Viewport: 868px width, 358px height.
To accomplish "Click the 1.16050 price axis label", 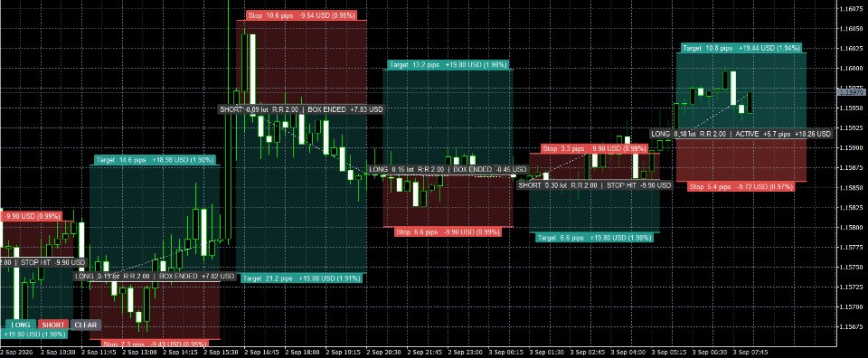I will (853, 28).
